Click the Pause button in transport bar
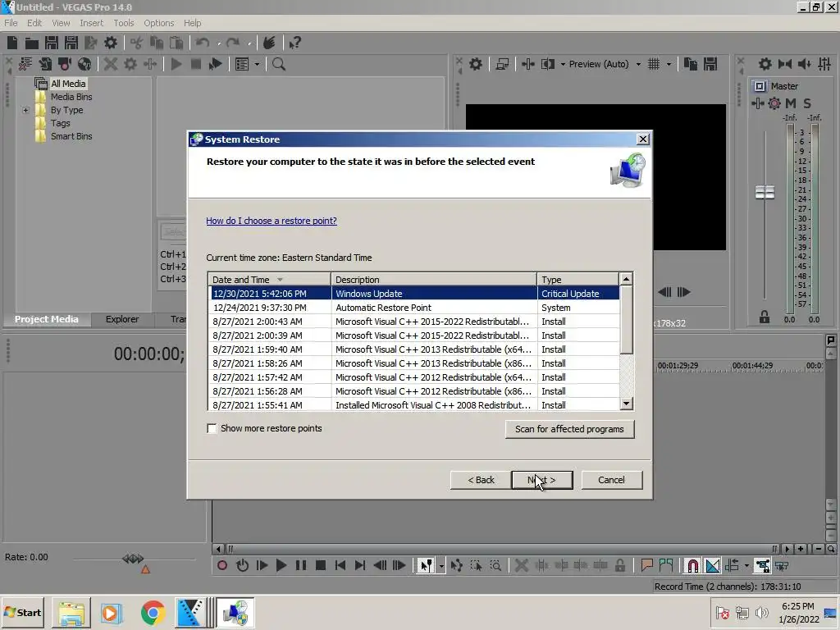 (x=300, y=565)
